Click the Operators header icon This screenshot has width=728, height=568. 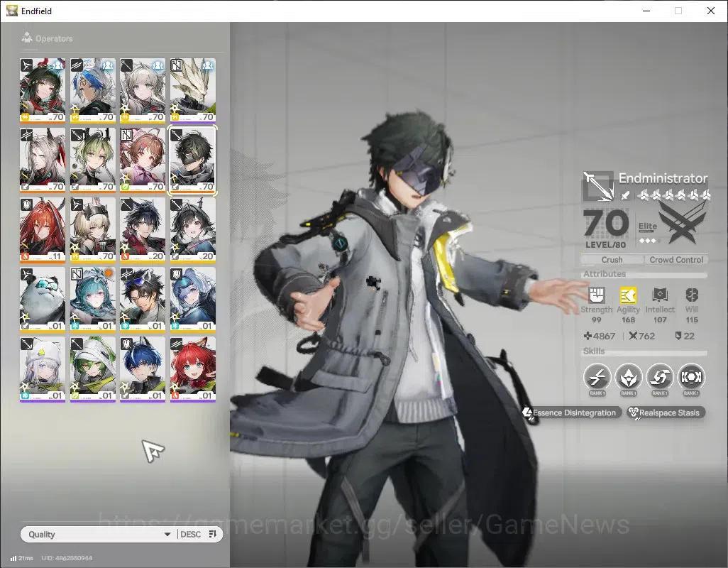tap(26, 38)
